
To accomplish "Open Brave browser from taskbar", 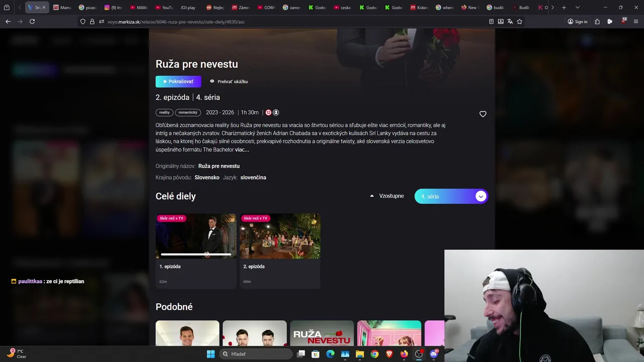I will pos(389,354).
